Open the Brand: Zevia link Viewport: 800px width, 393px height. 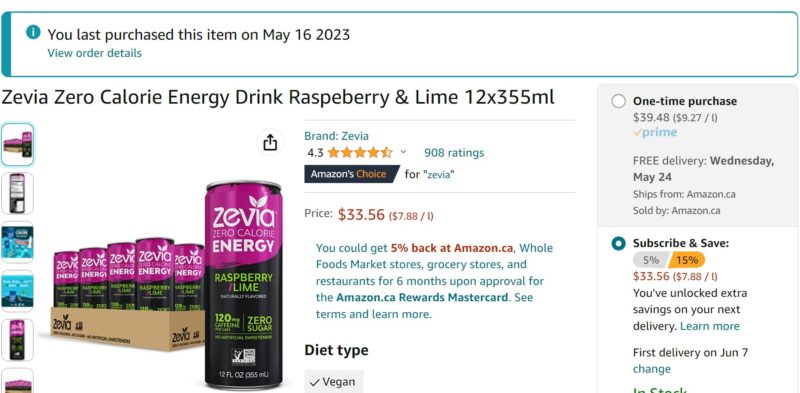click(336, 136)
